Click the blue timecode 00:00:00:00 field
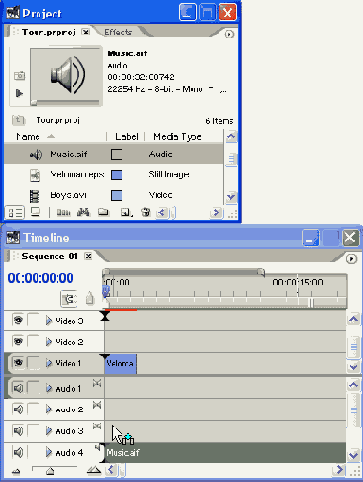The height and width of the screenshot is (482, 363). pyautogui.click(x=40, y=278)
